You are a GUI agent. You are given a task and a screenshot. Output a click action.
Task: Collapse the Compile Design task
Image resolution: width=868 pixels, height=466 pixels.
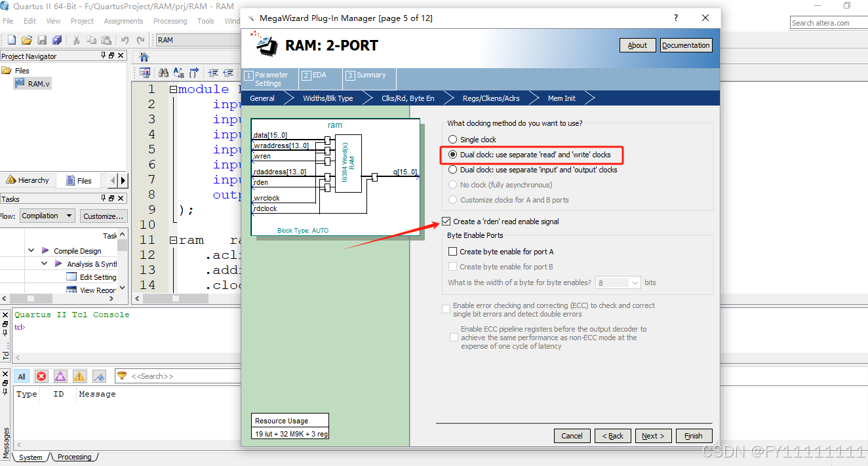coord(31,251)
